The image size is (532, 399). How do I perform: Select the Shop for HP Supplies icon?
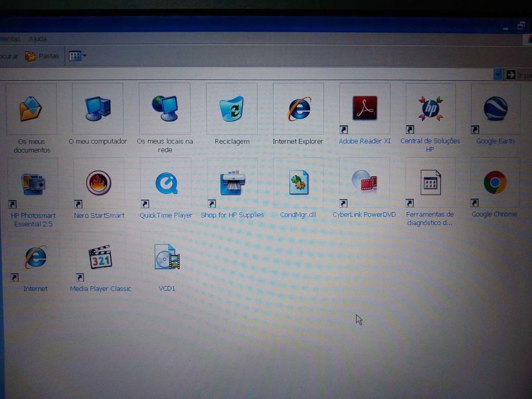pos(233,183)
